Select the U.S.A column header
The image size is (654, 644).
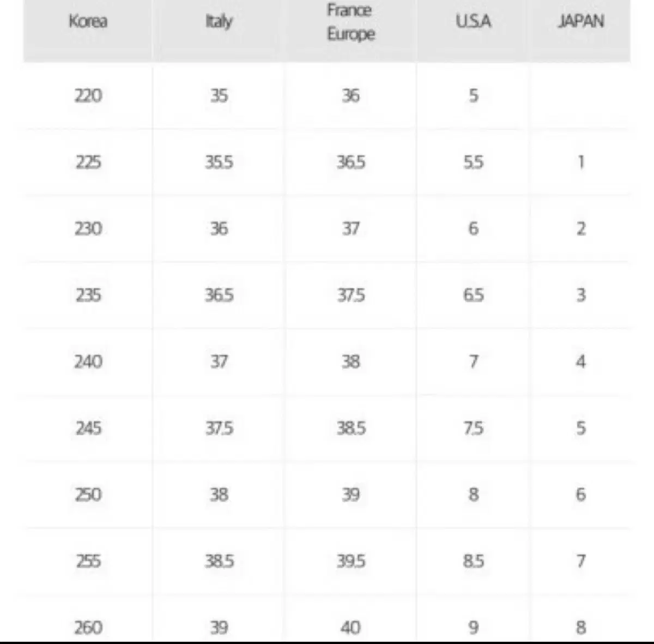coord(473,22)
